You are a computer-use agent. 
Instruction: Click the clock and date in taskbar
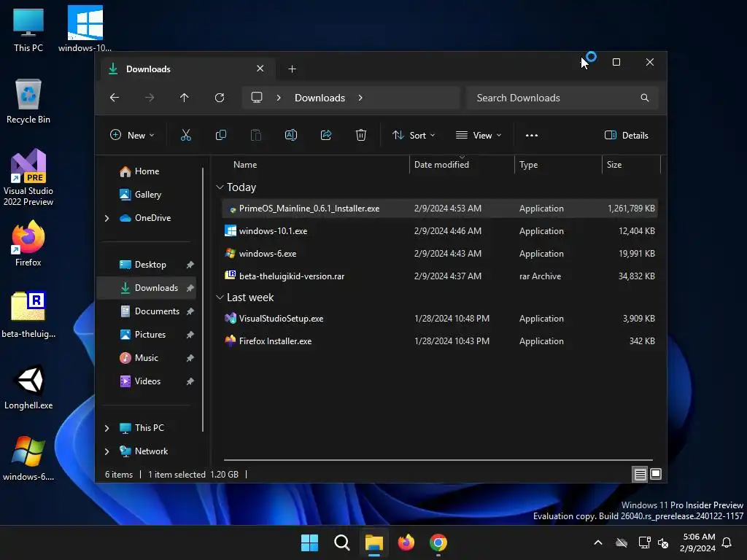698,542
